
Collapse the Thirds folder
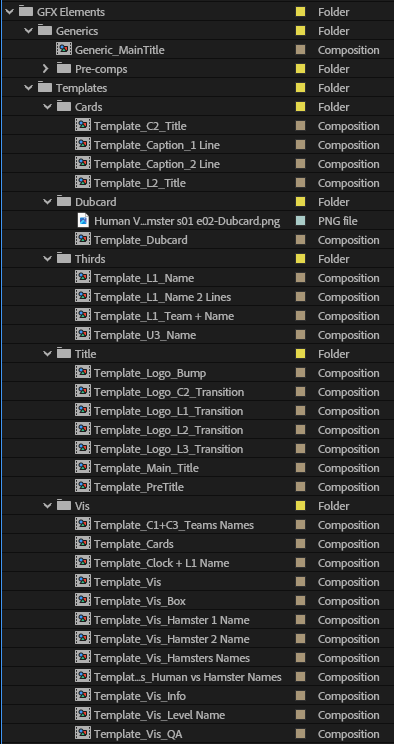47,259
